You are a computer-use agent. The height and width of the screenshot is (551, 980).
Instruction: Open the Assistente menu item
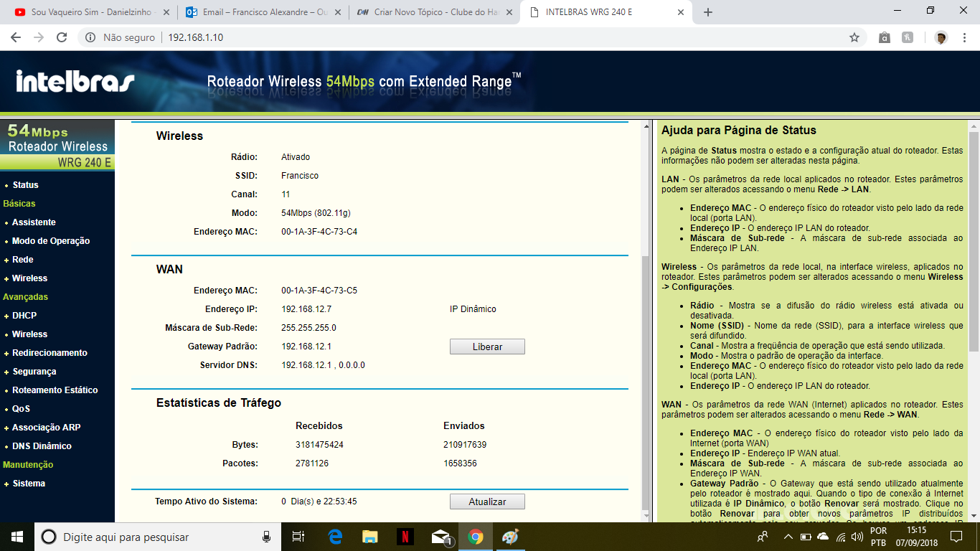[34, 222]
